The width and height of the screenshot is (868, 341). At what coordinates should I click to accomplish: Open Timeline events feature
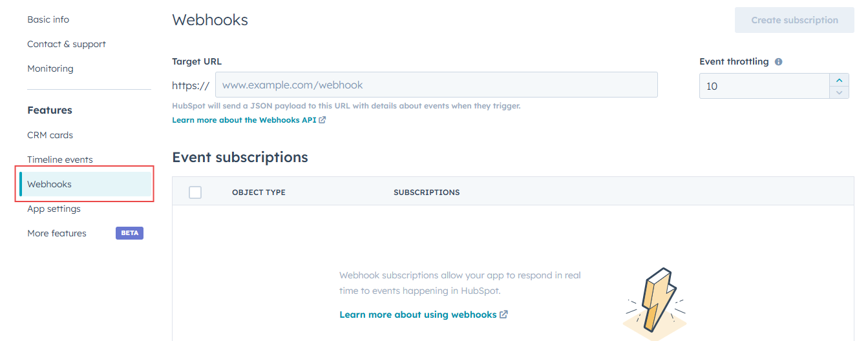(60, 160)
